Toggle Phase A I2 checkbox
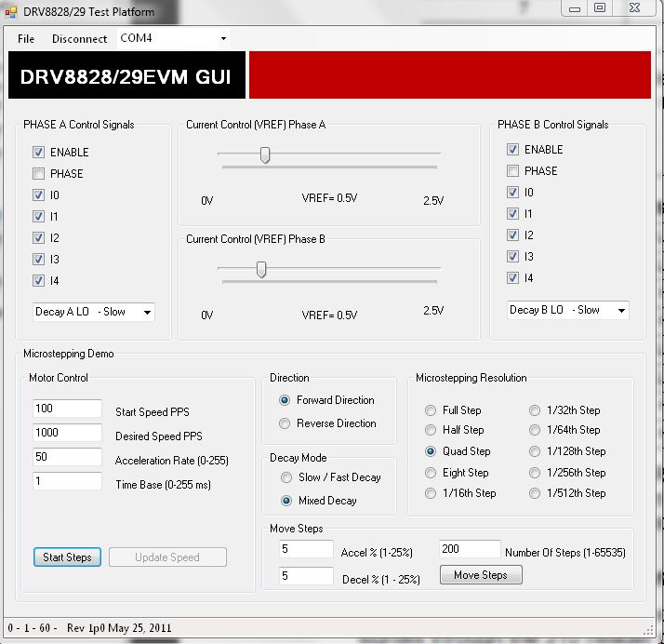Viewport: 664px width, 644px height. point(38,237)
